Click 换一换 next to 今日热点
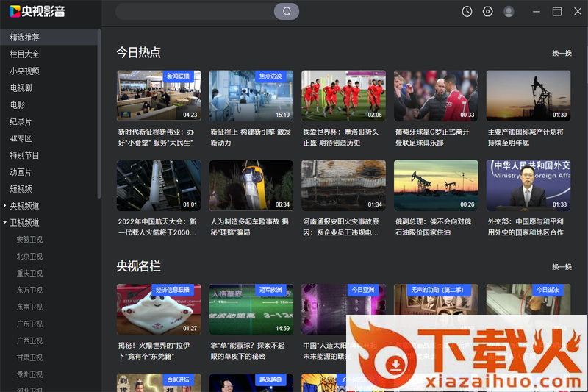The height and width of the screenshot is (392, 588). (562, 53)
